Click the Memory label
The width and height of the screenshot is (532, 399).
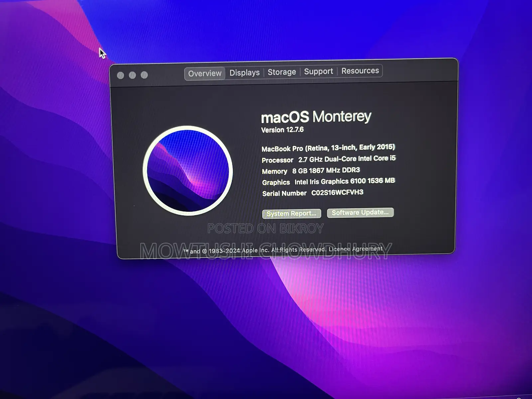[x=274, y=172]
